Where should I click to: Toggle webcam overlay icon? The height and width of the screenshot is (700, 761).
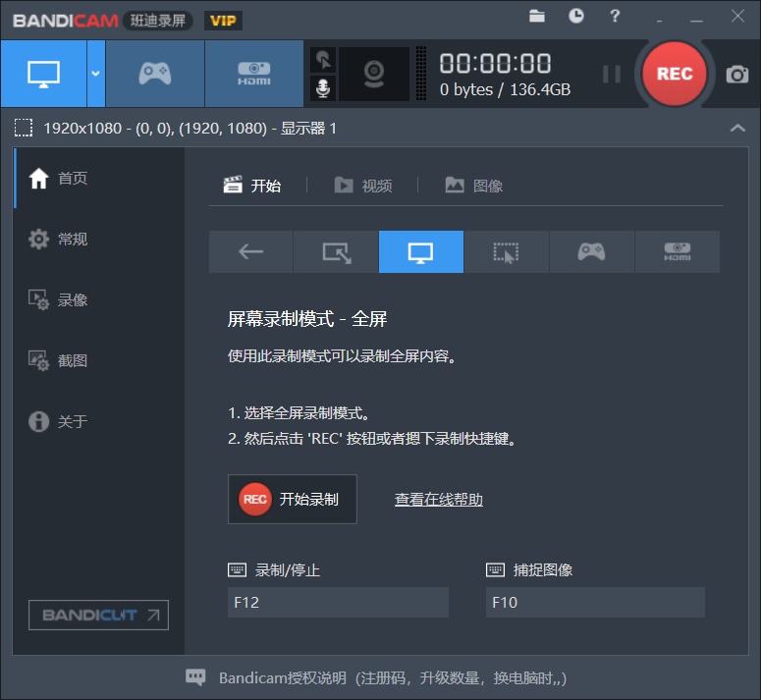374,74
